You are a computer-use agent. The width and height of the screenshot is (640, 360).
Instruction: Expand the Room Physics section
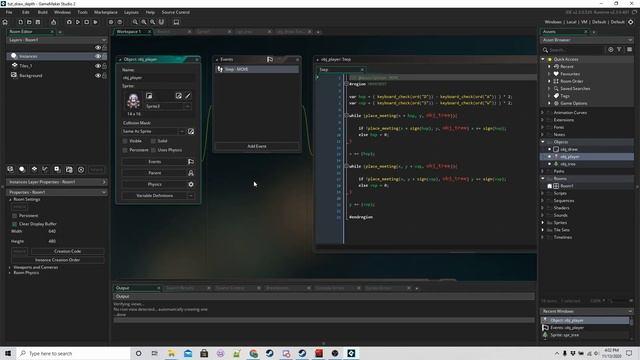tap(10, 273)
